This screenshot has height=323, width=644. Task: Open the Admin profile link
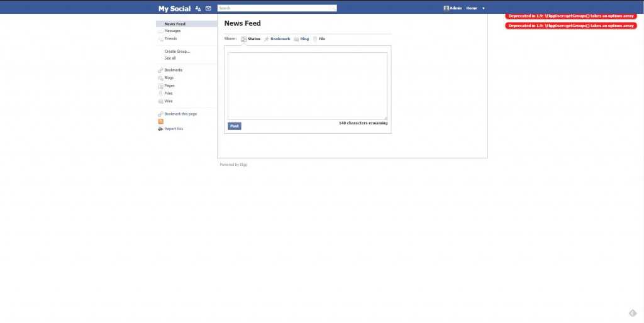[455, 8]
